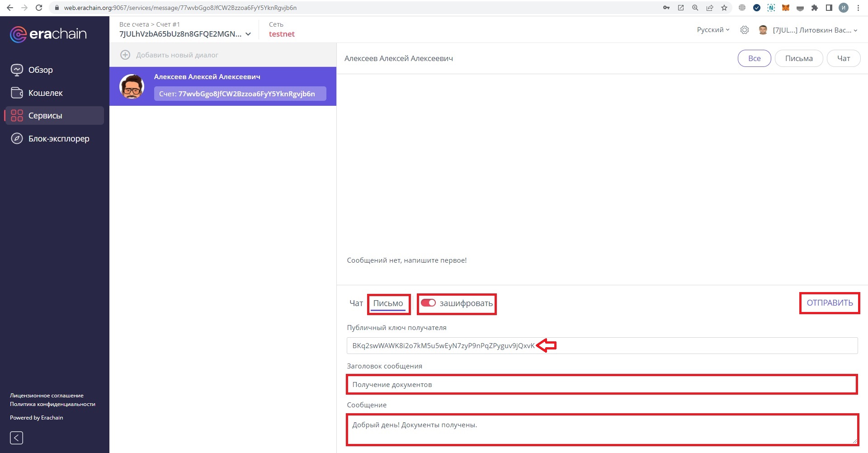
Task: Click the plus icon to add new dialog
Action: pyautogui.click(x=125, y=55)
